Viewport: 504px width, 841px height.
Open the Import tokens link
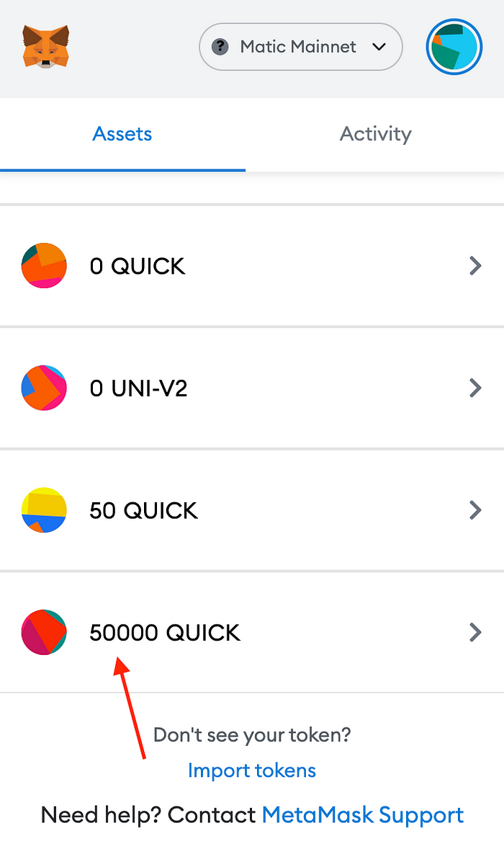pos(251,770)
